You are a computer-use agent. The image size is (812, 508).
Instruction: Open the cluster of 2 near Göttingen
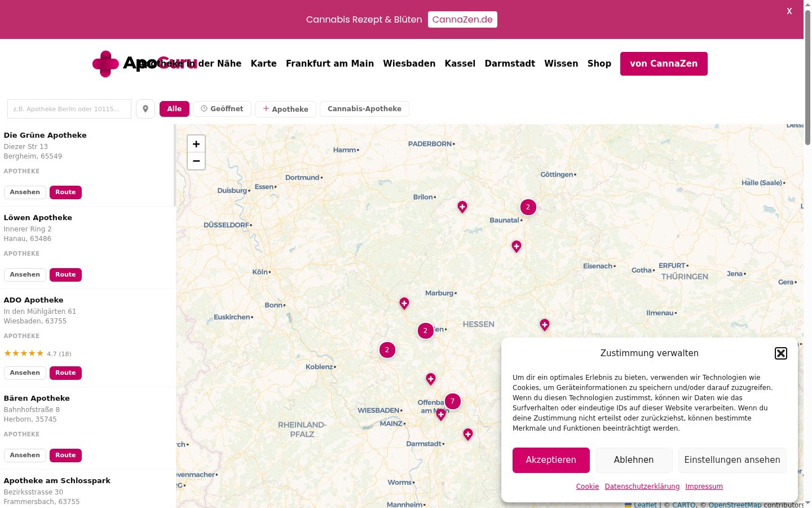(528, 207)
